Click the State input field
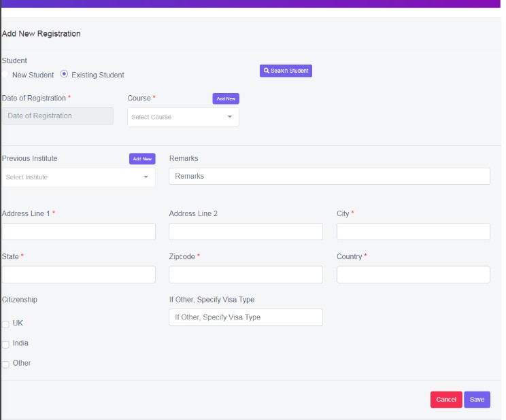The image size is (506, 420). coord(79,275)
